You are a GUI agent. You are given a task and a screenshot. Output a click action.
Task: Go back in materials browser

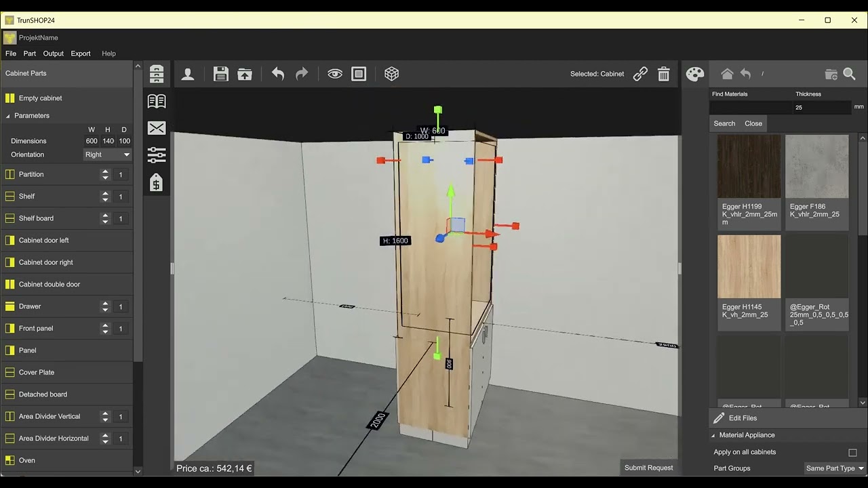(x=745, y=74)
